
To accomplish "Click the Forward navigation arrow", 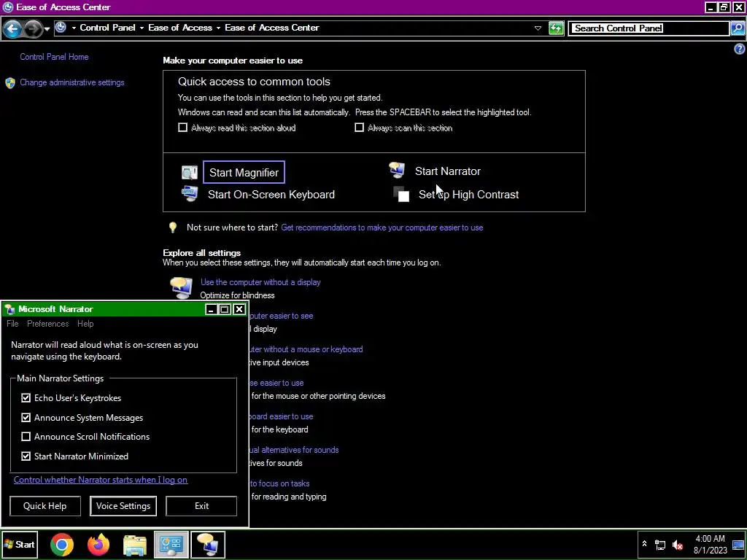I will tap(32, 29).
